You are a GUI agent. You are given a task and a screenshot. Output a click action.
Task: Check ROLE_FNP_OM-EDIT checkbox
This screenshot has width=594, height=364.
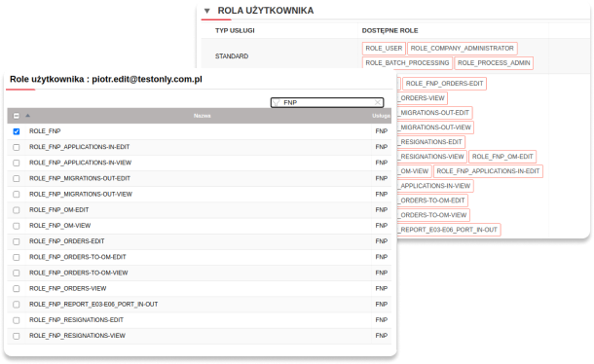click(17, 210)
